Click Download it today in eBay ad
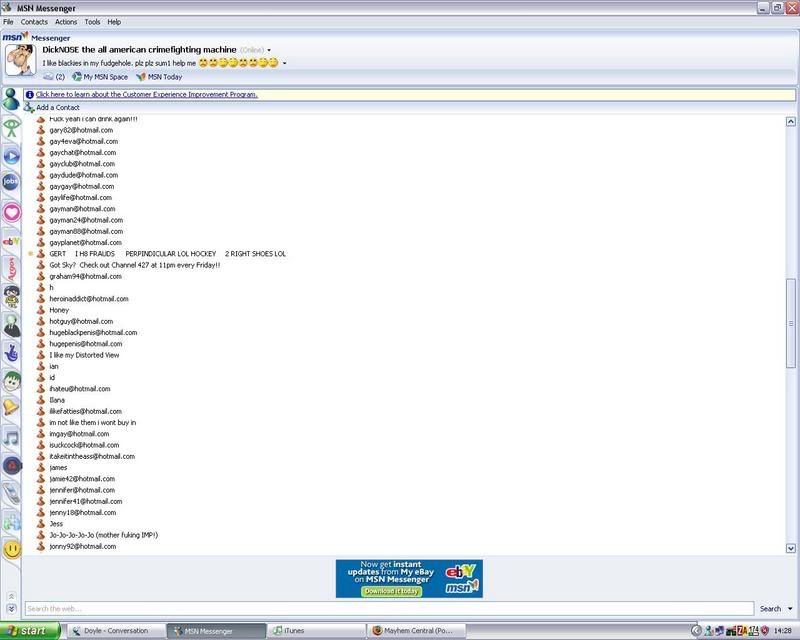This screenshot has width=800, height=640. click(392, 591)
